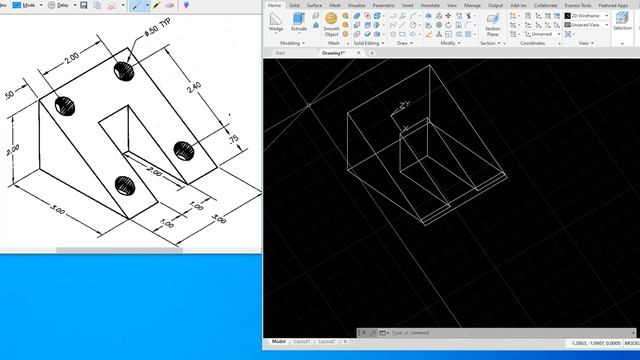Switch to the Annotate ribbon tab
The width and height of the screenshot is (640, 360).
tap(430, 5)
